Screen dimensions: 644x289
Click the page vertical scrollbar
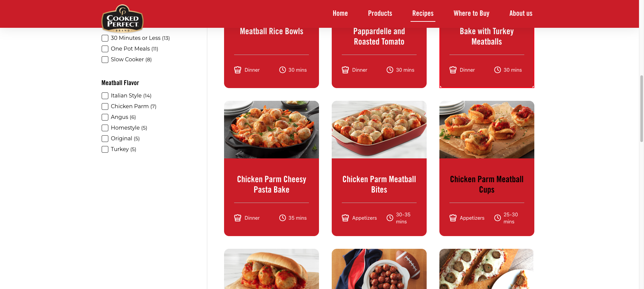(642, 109)
